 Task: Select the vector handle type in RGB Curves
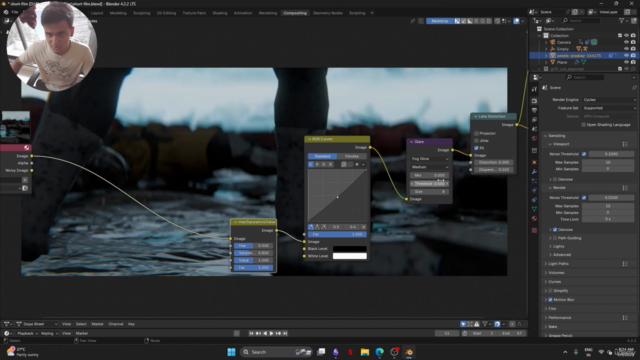coord(317,227)
